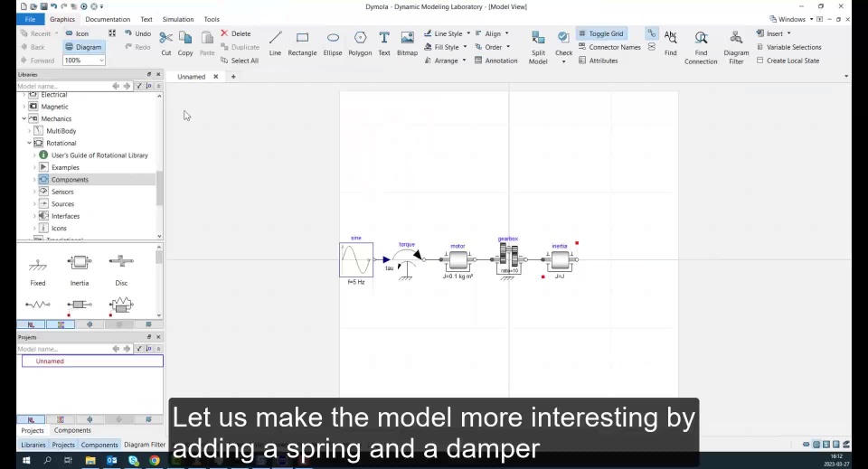Click the Find Connection icon
The height and width of the screenshot is (469, 868).
click(x=701, y=47)
